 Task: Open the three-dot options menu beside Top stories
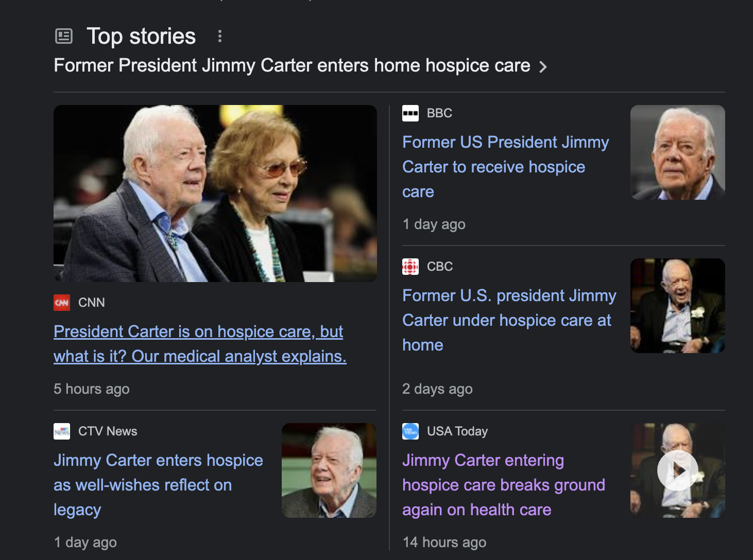pos(220,36)
